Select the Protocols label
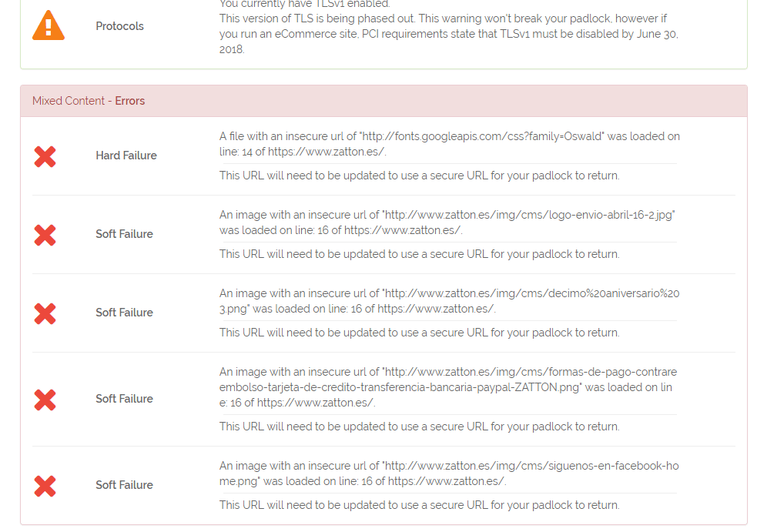Image resolution: width=757 pixels, height=532 pixels. point(119,26)
